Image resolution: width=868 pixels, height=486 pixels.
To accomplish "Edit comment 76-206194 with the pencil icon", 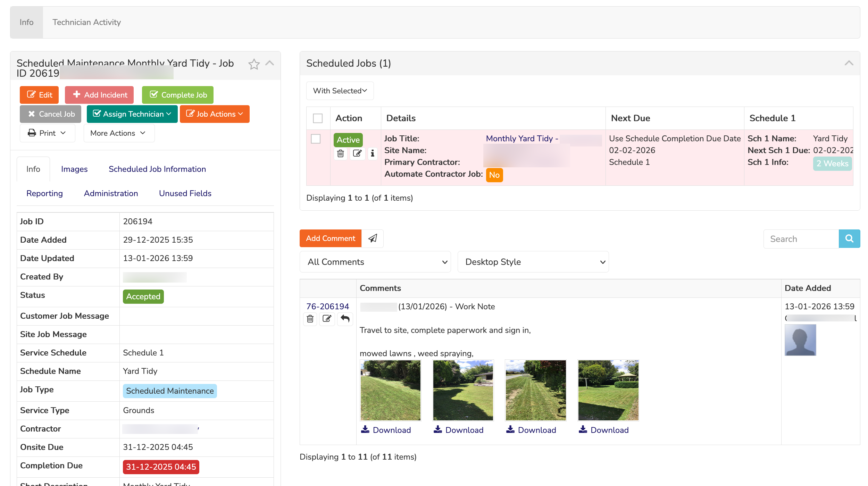I will 327,319.
